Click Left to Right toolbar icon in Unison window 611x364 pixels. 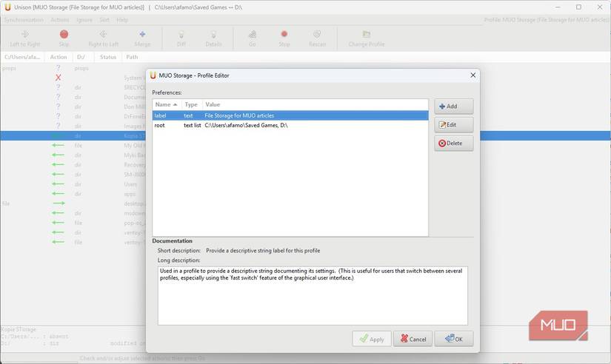[x=25, y=34]
